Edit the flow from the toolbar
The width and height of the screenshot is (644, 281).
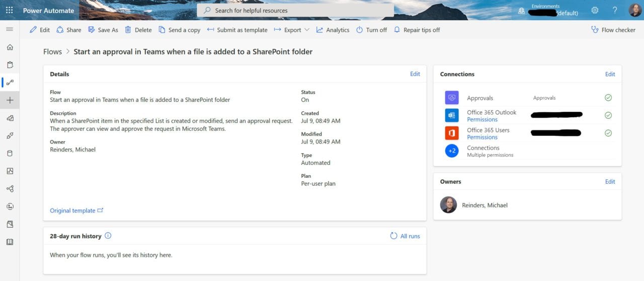[40, 30]
